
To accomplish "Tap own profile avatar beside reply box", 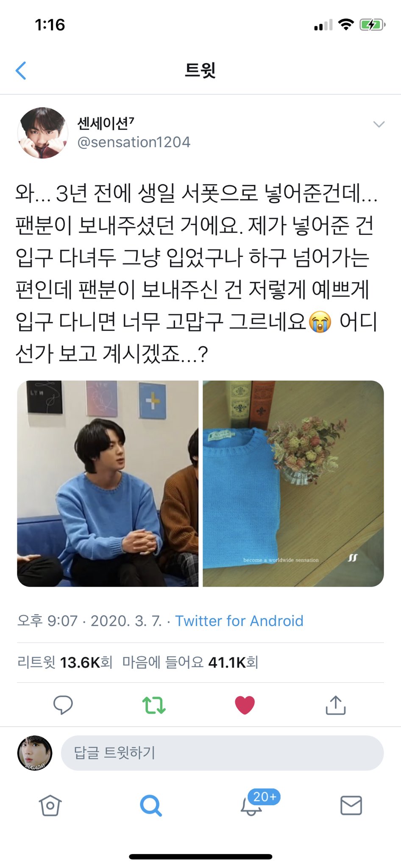I will click(x=35, y=753).
